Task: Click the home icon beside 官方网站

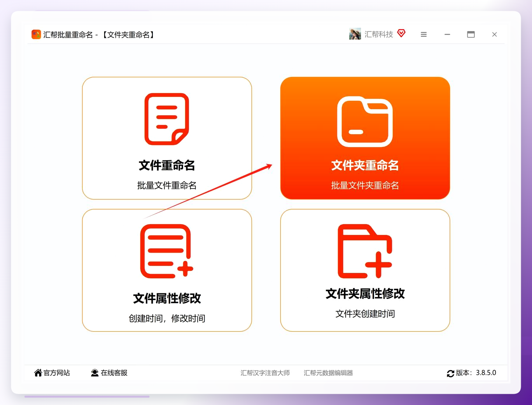Action: click(38, 373)
